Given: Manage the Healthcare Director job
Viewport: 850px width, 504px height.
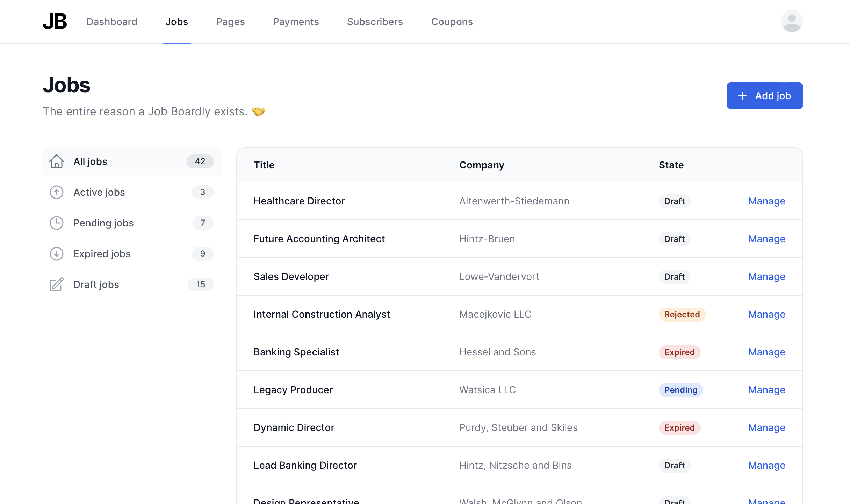Looking at the screenshot, I should (766, 201).
